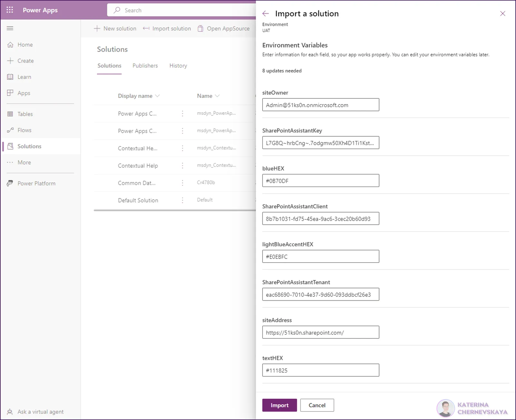Open the Contextual Help solution
The width and height of the screenshot is (516, 420).
(x=138, y=165)
